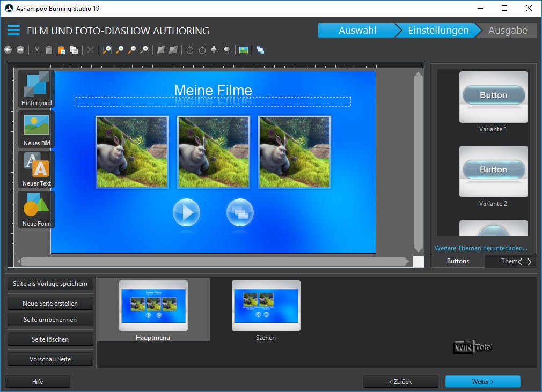Select the Szenen page thumbnail
Viewport: 542px width, 392px height.
pos(266,306)
